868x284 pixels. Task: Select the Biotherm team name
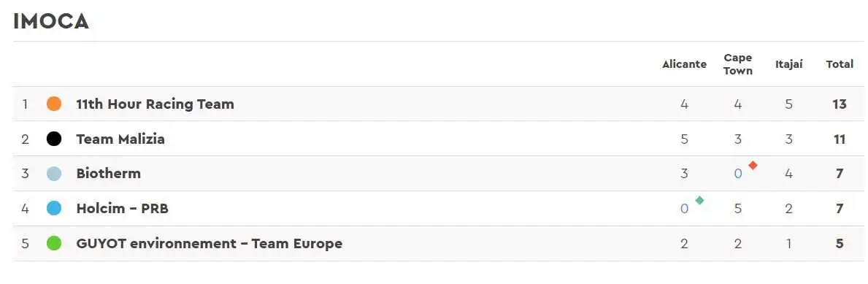[x=109, y=173]
